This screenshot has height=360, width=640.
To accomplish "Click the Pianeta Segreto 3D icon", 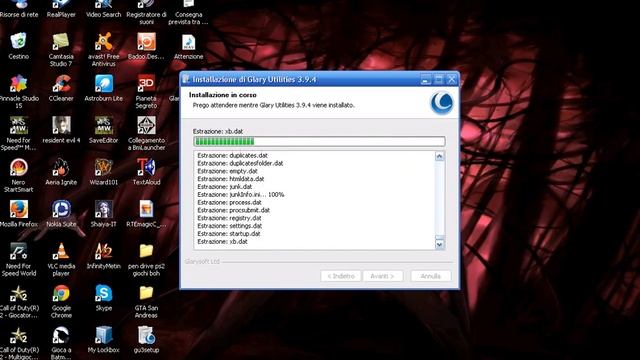I will click(x=146, y=84).
